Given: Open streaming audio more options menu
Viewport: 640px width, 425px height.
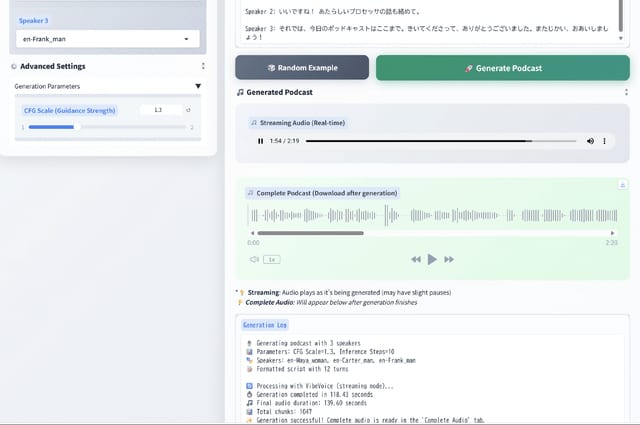Looking at the screenshot, I should 604,141.
